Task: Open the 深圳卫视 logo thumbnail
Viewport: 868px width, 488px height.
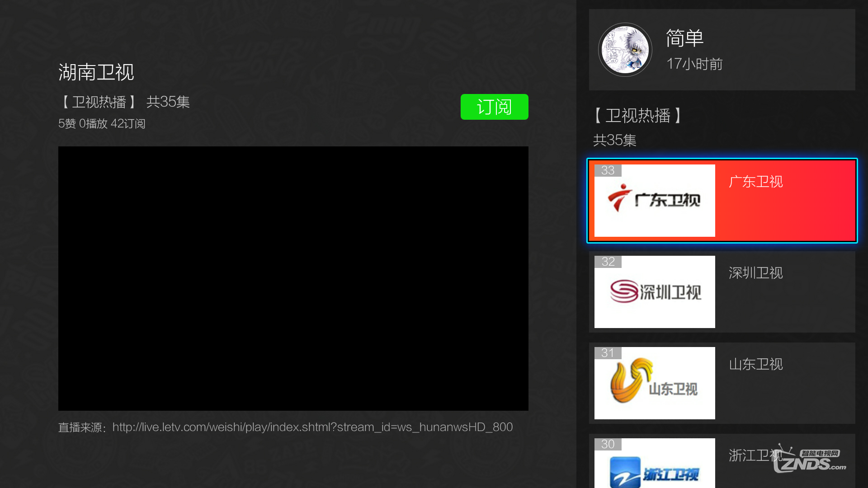Action: click(x=654, y=292)
